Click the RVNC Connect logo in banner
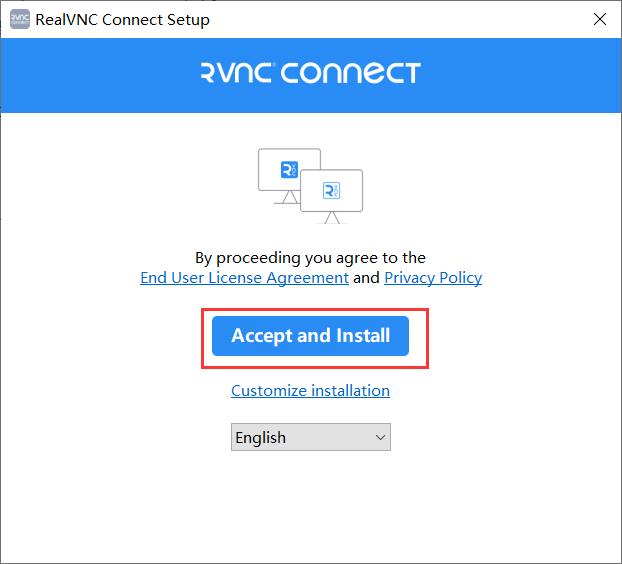This screenshot has height=564, width=622. pos(311,73)
